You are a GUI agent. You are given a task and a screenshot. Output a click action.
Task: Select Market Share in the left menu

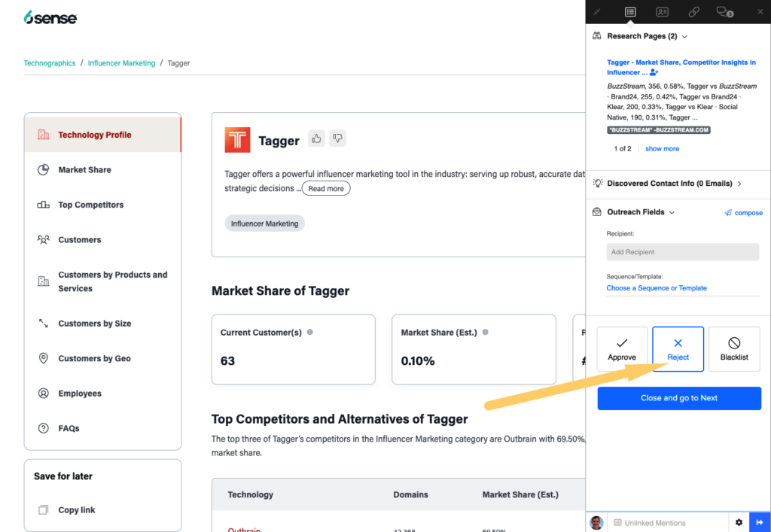point(84,170)
